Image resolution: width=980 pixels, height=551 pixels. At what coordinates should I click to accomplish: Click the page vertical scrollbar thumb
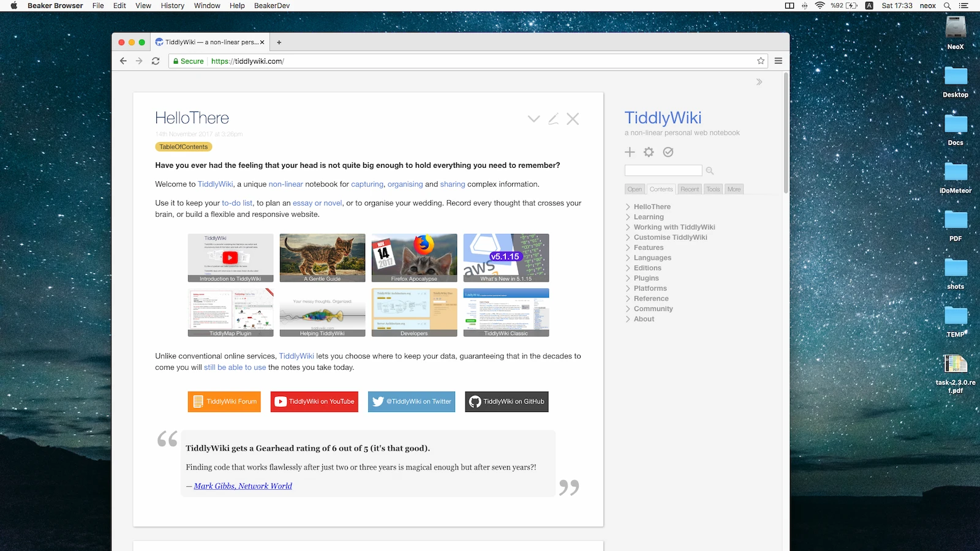(x=786, y=133)
